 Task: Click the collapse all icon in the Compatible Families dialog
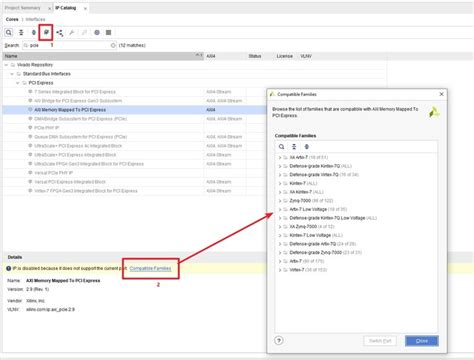click(294, 147)
